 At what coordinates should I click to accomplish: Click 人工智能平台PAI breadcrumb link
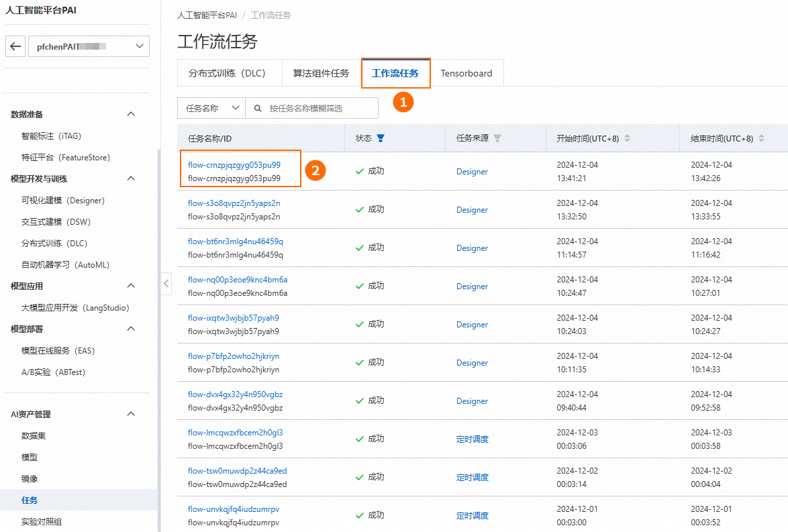[207, 15]
